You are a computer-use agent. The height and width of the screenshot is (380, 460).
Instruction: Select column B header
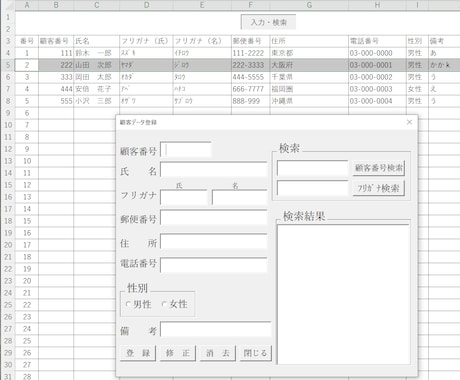[56, 5]
